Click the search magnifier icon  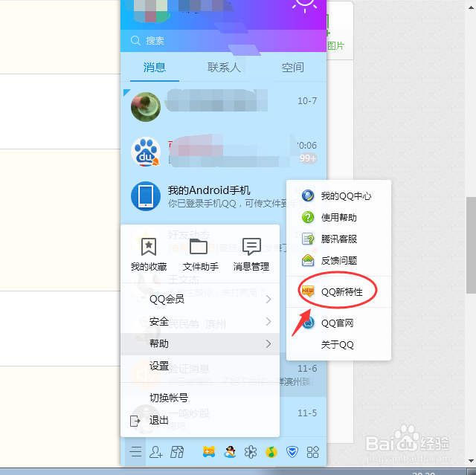coord(135,40)
